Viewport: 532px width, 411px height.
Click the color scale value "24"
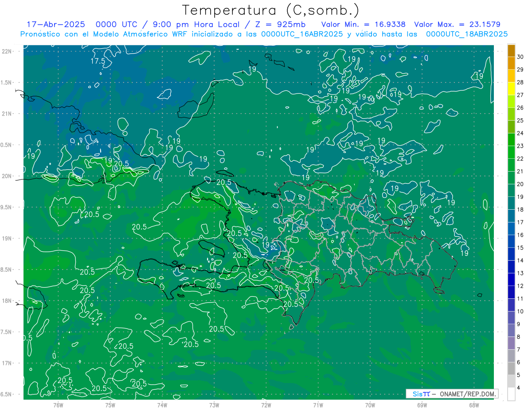coord(520,133)
